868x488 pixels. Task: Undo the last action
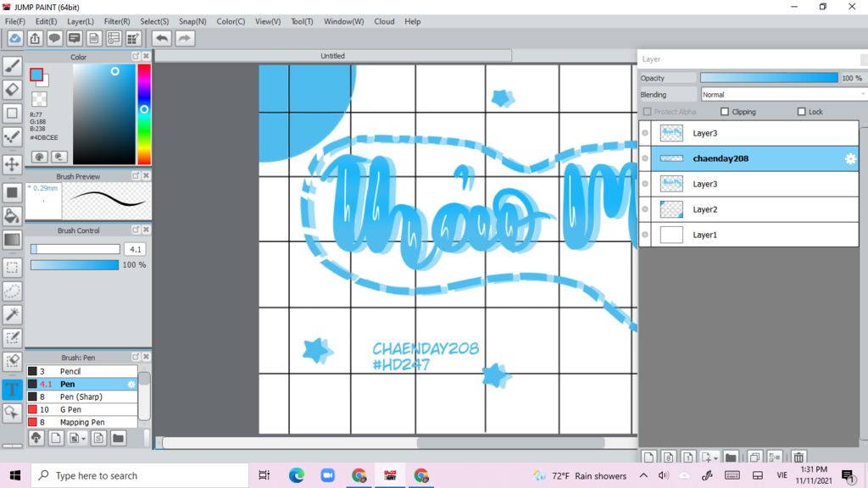[x=162, y=38]
